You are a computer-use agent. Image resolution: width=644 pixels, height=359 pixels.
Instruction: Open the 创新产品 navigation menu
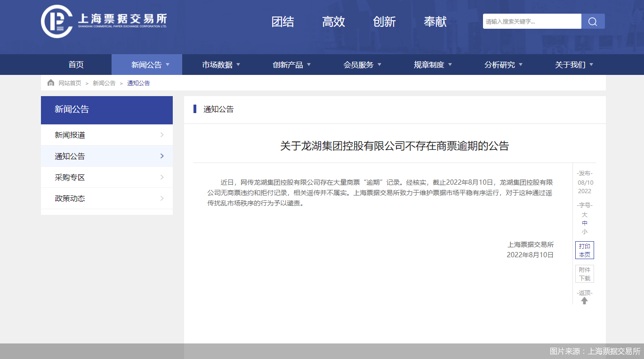tap(288, 65)
